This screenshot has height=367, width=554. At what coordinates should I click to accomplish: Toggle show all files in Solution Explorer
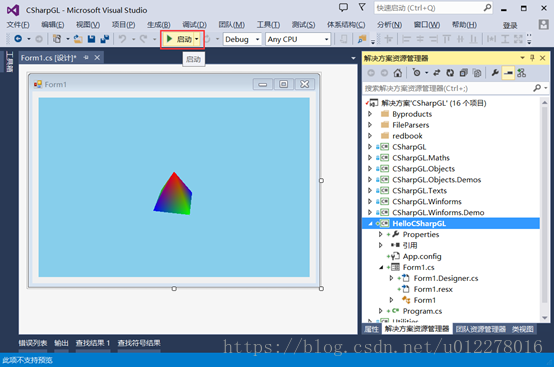(x=477, y=73)
